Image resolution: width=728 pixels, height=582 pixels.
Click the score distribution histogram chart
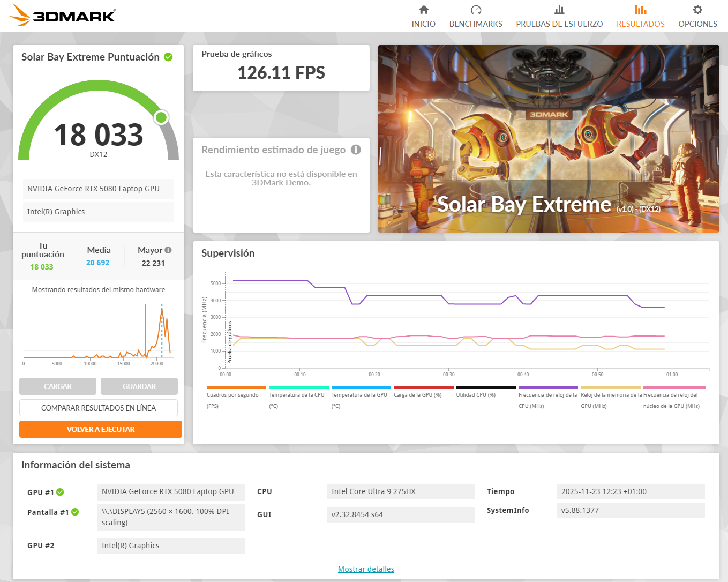[97, 332]
